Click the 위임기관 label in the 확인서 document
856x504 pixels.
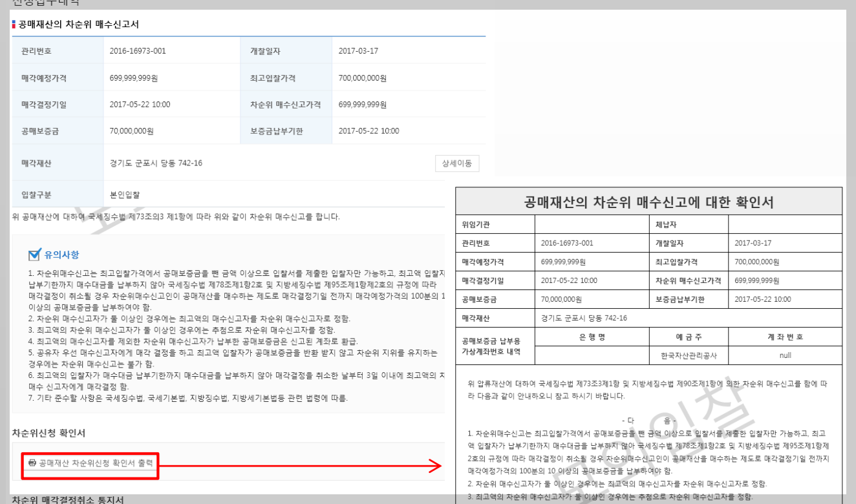[x=476, y=224]
